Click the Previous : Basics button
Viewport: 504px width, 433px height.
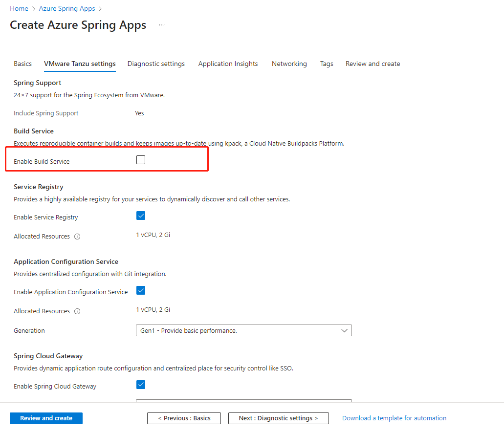pos(184,418)
